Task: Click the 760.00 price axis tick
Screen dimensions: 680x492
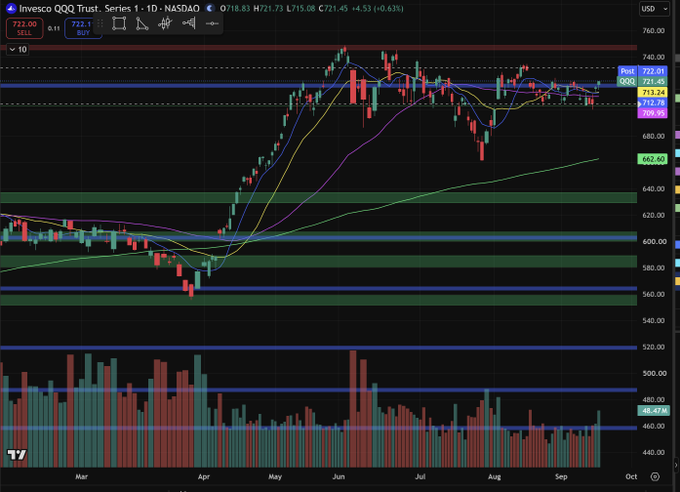Action: (654, 31)
